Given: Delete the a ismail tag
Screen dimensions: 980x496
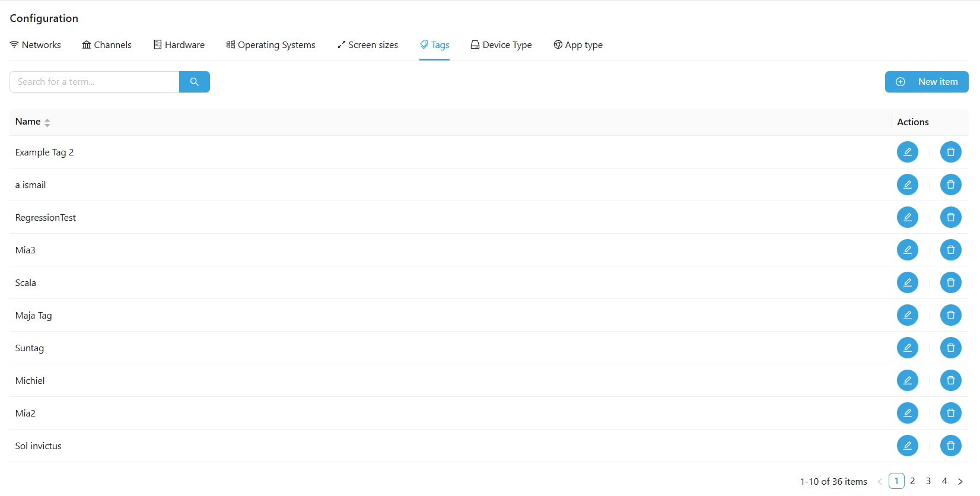Looking at the screenshot, I should pos(950,185).
